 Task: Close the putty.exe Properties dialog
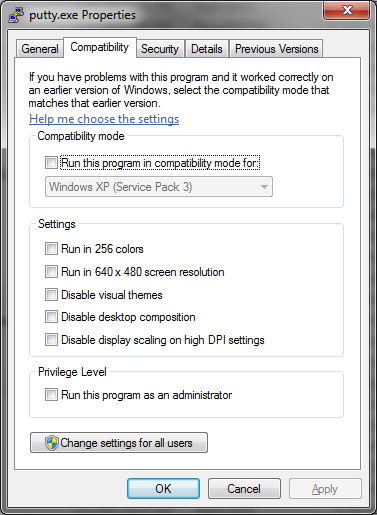tap(347, 10)
